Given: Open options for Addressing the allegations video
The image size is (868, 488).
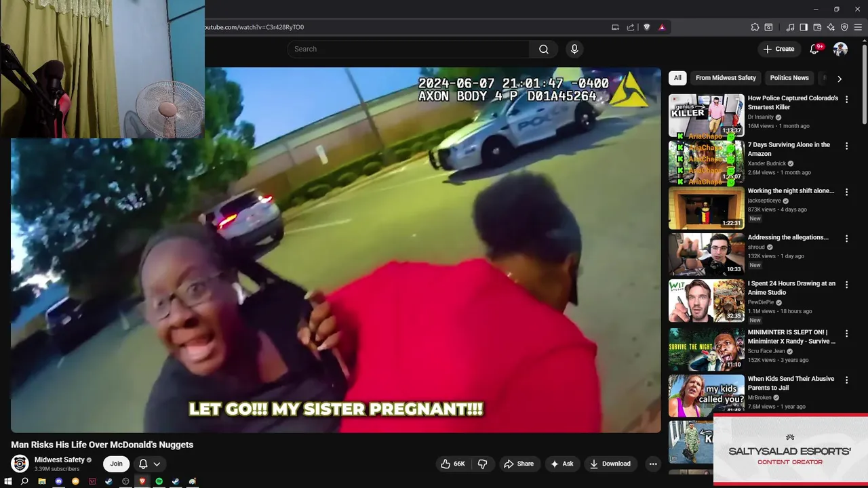Looking at the screenshot, I should pos(846,239).
